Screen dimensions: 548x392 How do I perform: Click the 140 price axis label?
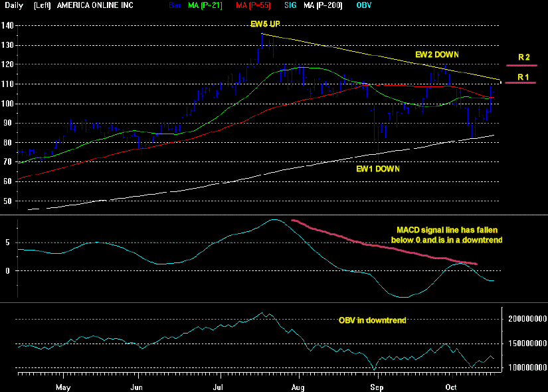pos(7,25)
